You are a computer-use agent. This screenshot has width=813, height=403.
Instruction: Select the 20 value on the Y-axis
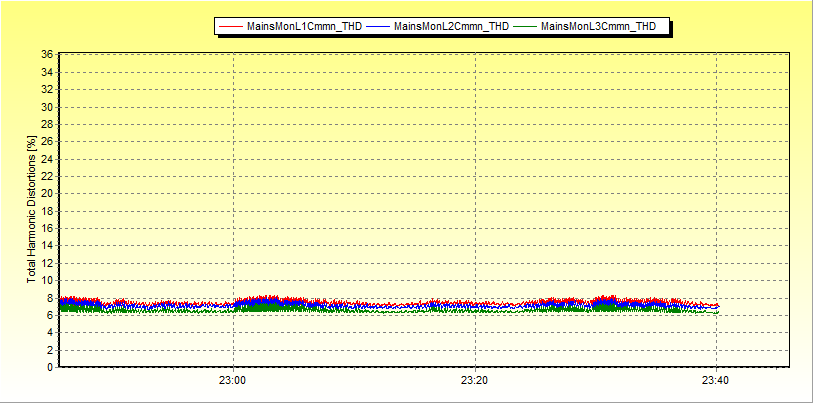[x=47, y=194]
